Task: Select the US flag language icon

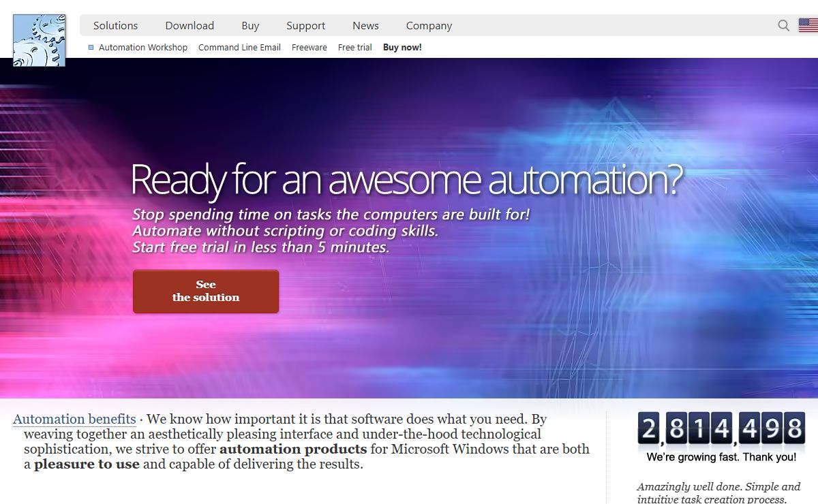Action: (808, 26)
